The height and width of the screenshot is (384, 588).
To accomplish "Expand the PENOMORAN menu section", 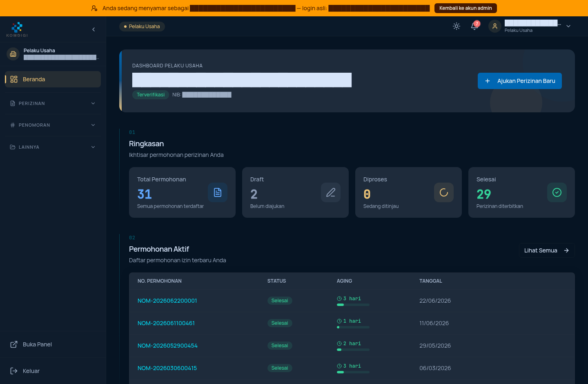I will point(53,125).
